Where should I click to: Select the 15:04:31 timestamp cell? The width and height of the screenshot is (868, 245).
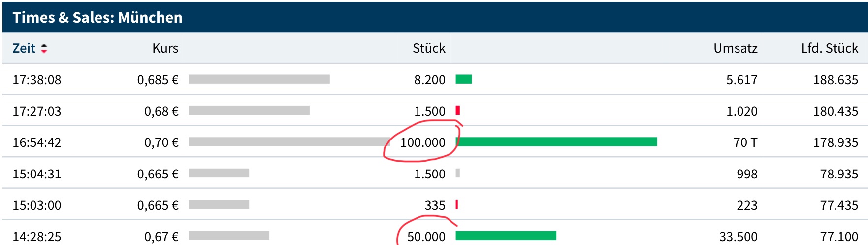tap(37, 174)
